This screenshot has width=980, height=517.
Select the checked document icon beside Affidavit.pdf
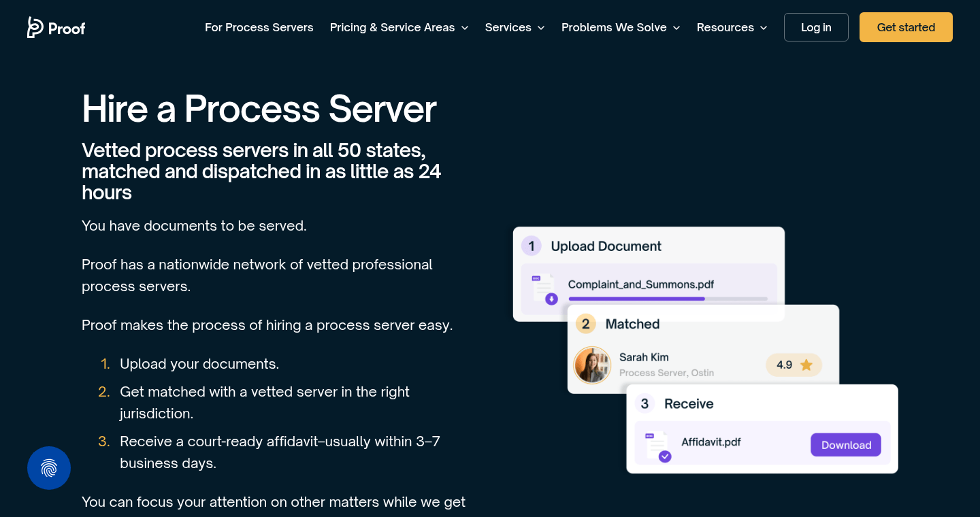click(x=657, y=447)
